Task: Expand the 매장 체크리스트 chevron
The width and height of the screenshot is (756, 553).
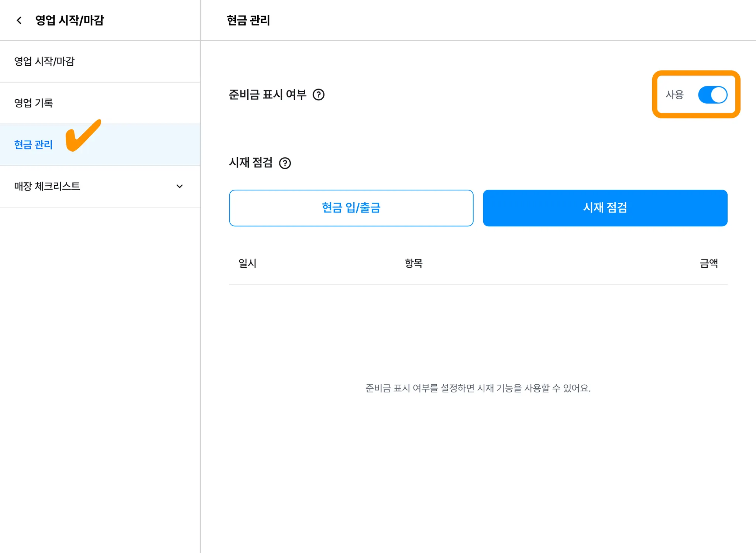Action: click(179, 186)
